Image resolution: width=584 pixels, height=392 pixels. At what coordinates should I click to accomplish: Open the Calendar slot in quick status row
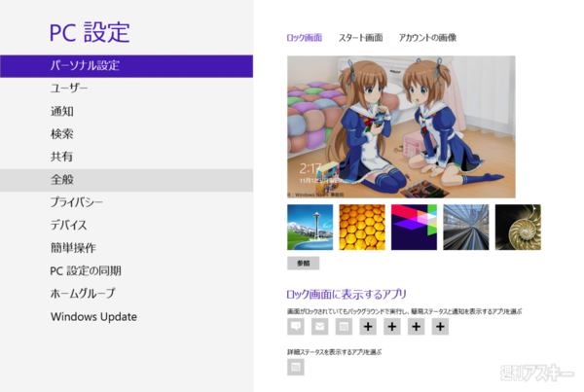click(x=344, y=327)
